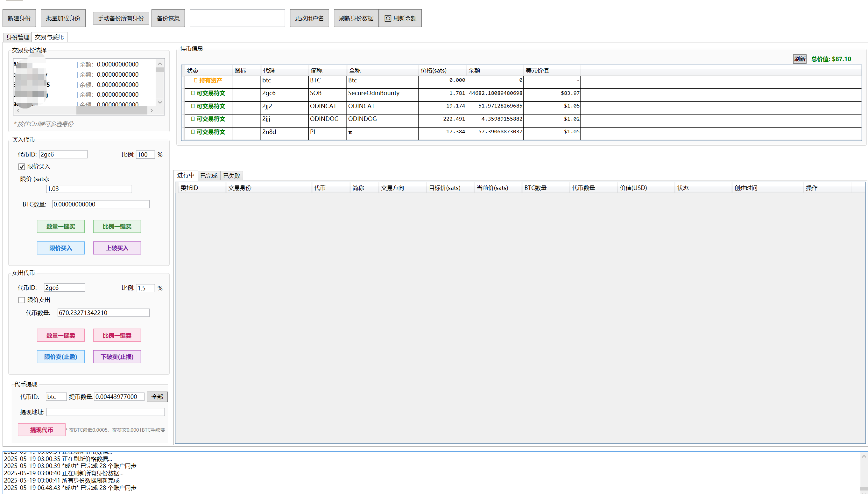Click the sell 代币ID field containing 2gc6
Viewport: 868px width, 494px height.
65,288
